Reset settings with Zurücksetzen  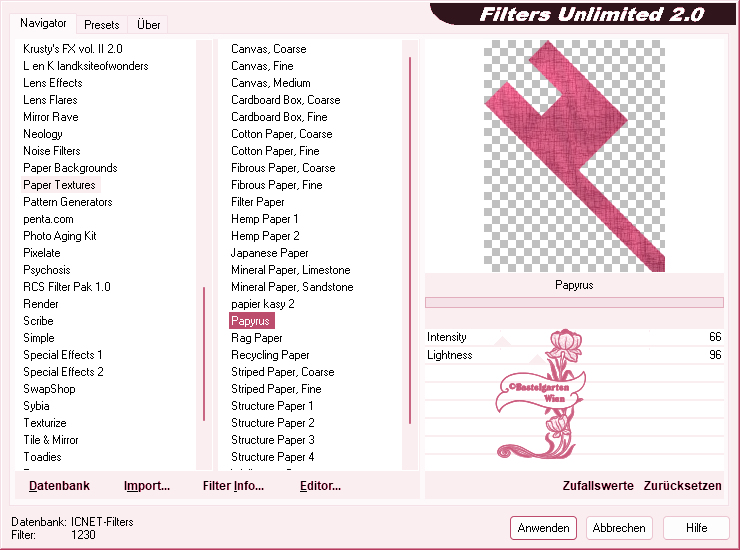coord(682,485)
